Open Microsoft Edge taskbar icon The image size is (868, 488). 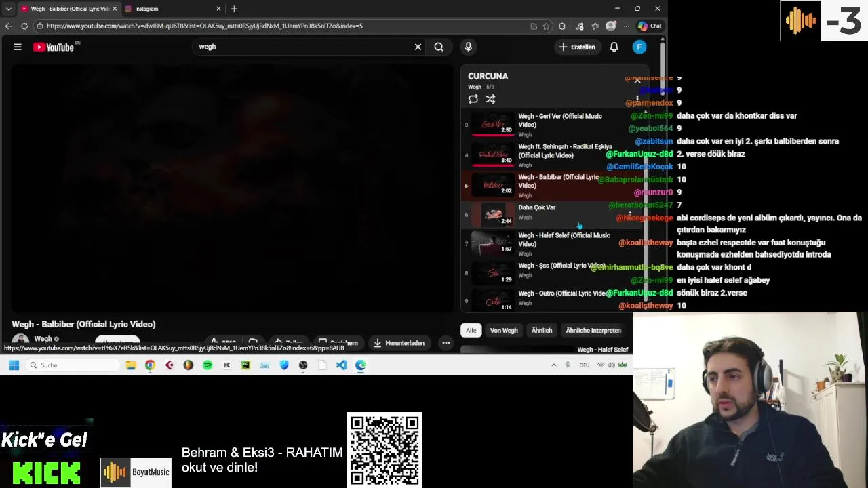[x=360, y=365]
